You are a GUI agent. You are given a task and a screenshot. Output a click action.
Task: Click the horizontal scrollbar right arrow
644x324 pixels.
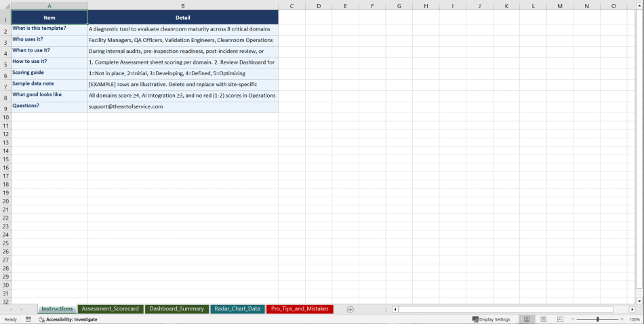click(x=632, y=309)
